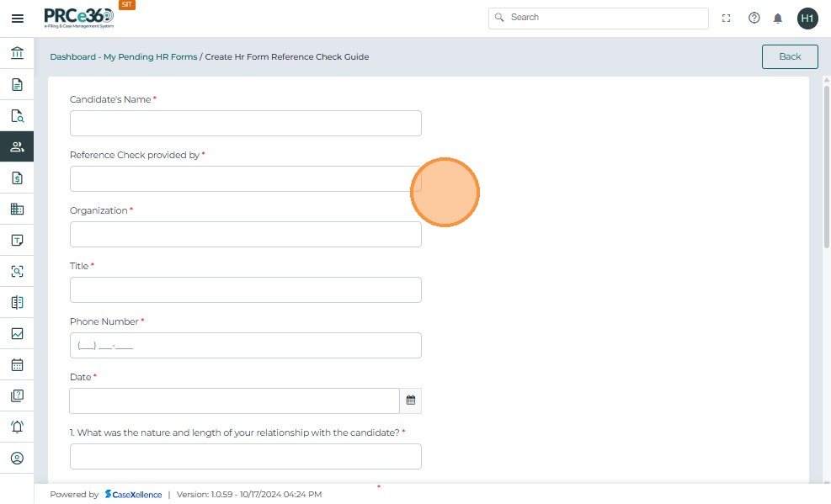Focus the Phone Number input
The height and width of the screenshot is (504, 831).
point(245,345)
